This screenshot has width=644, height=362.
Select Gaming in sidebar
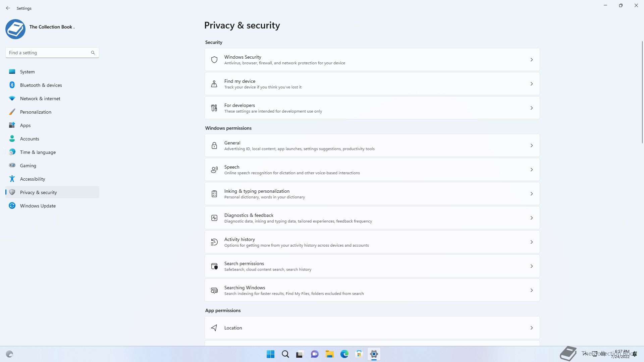52,166
